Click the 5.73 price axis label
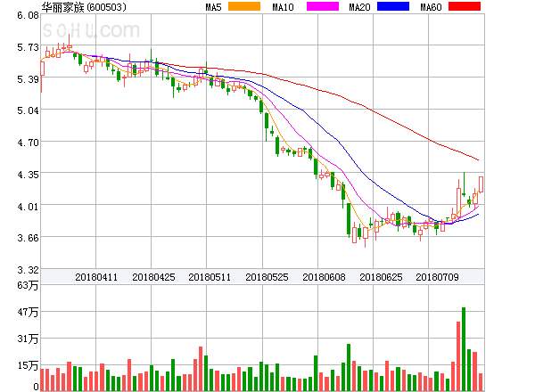 (28, 47)
